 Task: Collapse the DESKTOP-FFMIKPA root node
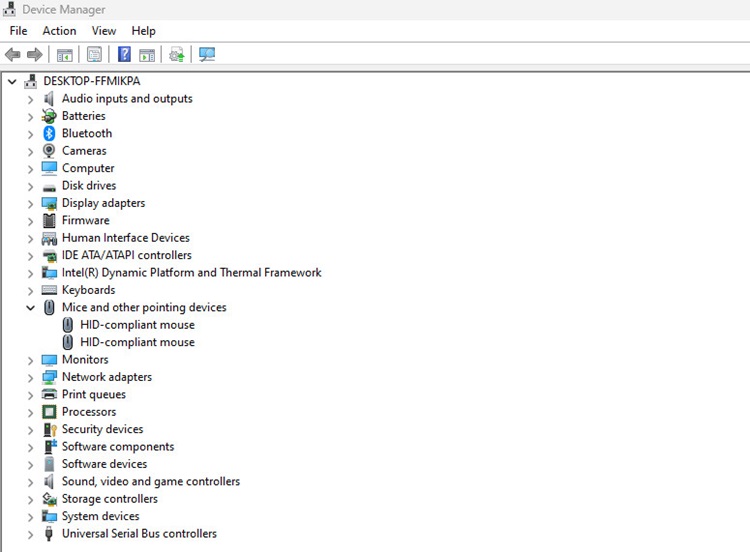(12, 81)
